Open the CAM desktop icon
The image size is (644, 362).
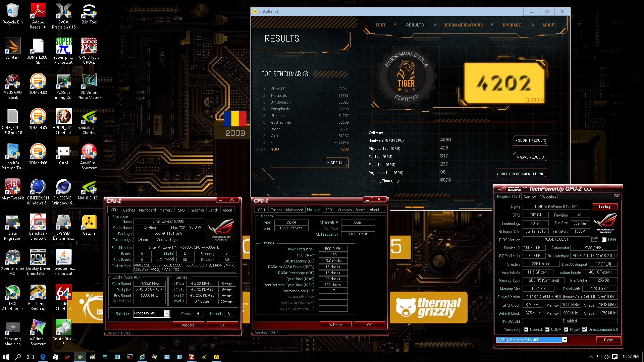coord(64,155)
